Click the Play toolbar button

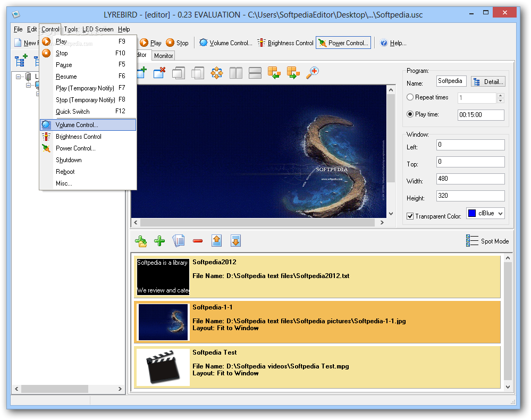coord(151,43)
